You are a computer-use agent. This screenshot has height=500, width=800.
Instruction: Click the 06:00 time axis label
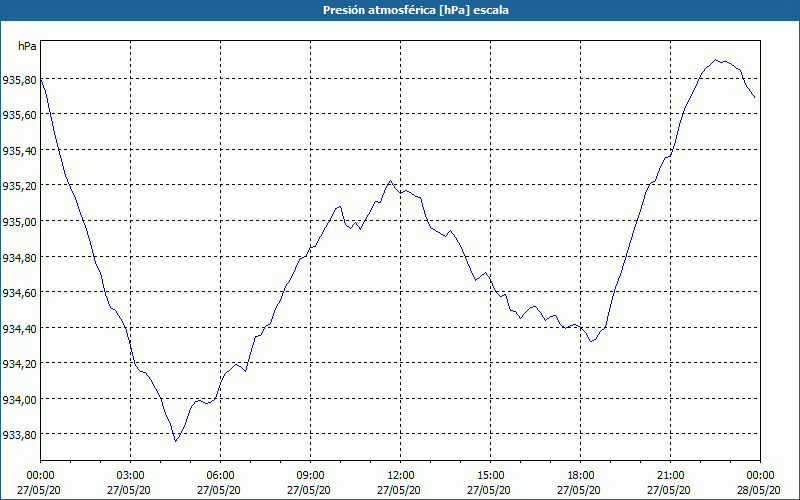coord(220,476)
